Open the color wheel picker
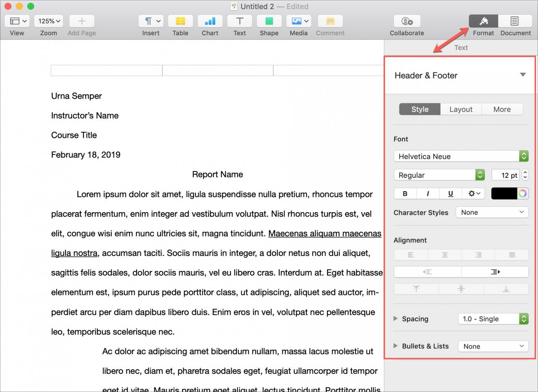The image size is (538, 392). click(x=522, y=193)
